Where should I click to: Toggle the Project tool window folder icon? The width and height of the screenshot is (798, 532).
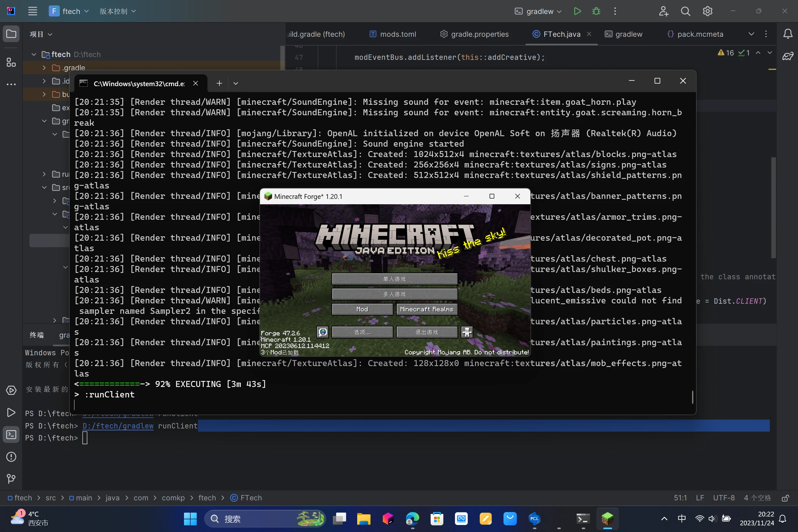coord(11,34)
